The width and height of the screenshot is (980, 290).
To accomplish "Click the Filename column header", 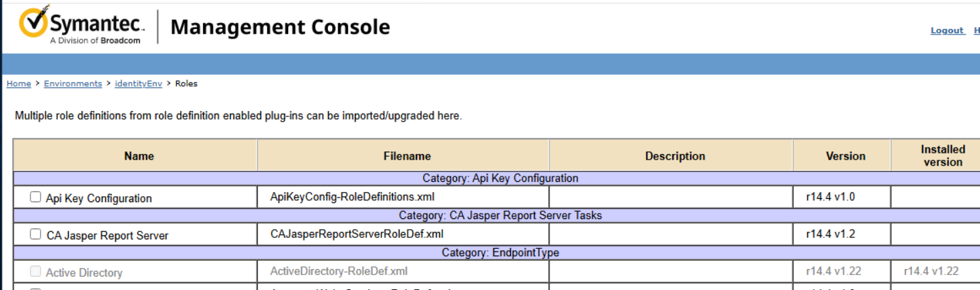I will pos(407,156).
